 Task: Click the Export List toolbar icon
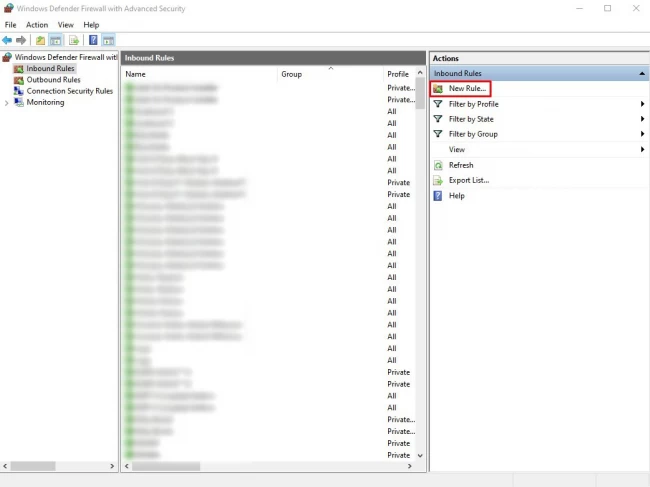[74, 40]
